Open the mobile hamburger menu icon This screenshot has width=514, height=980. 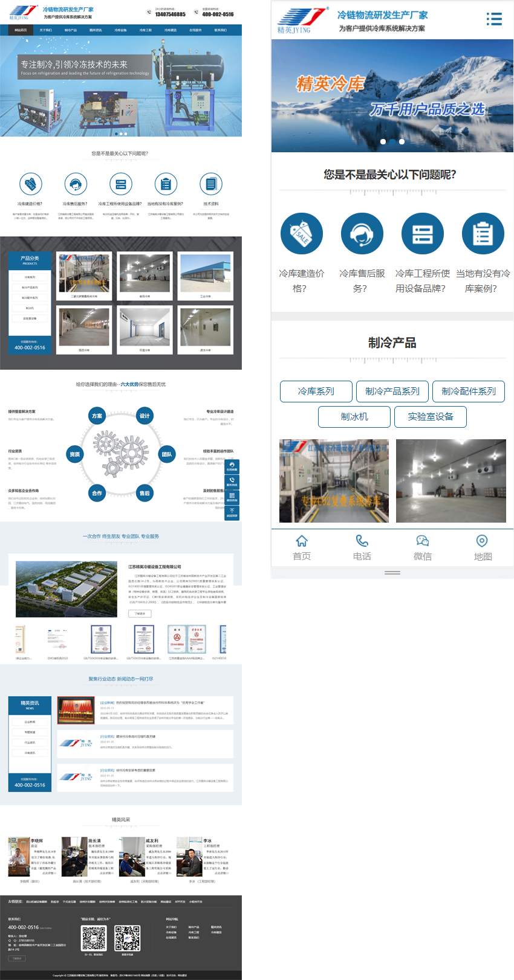(x=494, y=19)
